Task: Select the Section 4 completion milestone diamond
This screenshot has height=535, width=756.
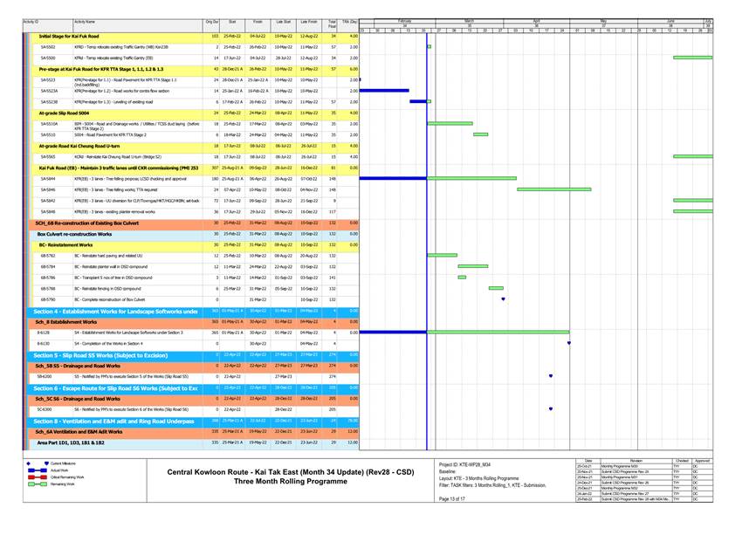Action: (x=568, y=343)
